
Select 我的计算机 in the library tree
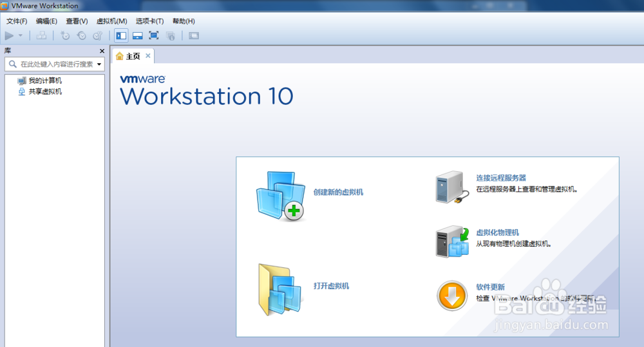click(x=45, y=80)
